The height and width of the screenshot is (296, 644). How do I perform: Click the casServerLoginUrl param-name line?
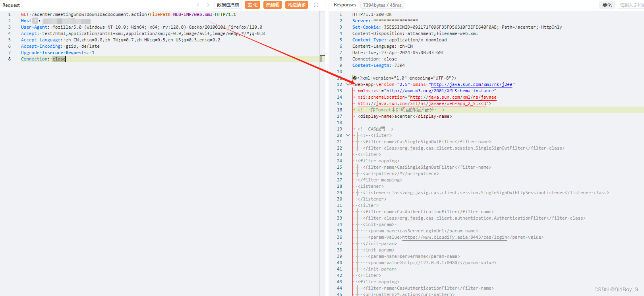pyautogui.click(x=423, y=231)
